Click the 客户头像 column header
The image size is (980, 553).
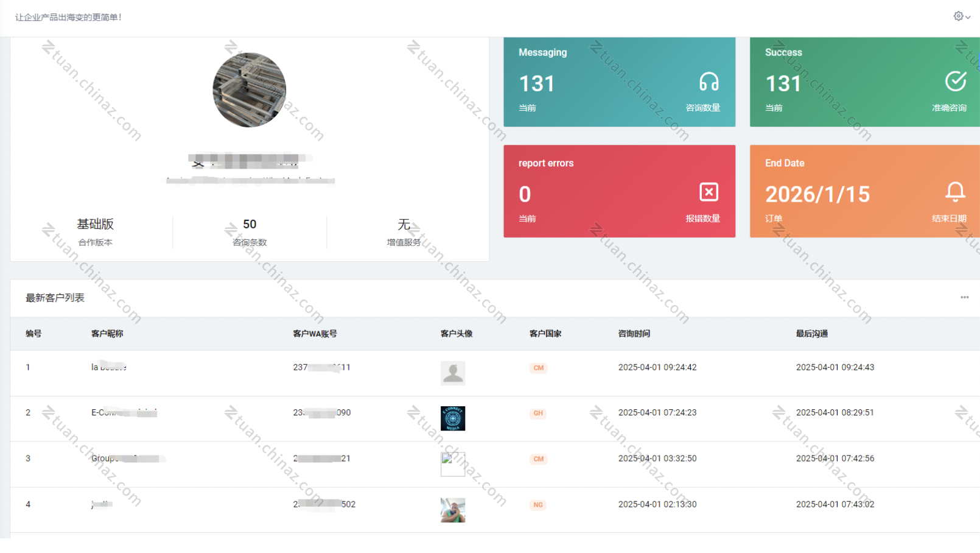pos(457,334)
